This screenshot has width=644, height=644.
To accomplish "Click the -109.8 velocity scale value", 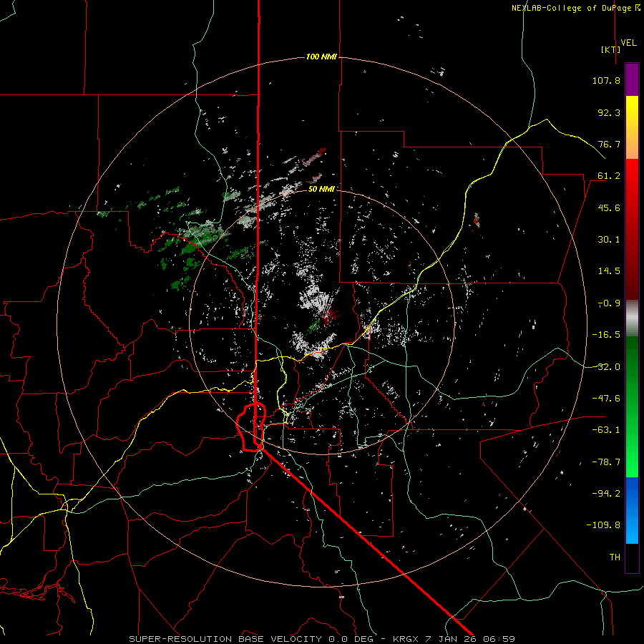I will coord(603,525).
